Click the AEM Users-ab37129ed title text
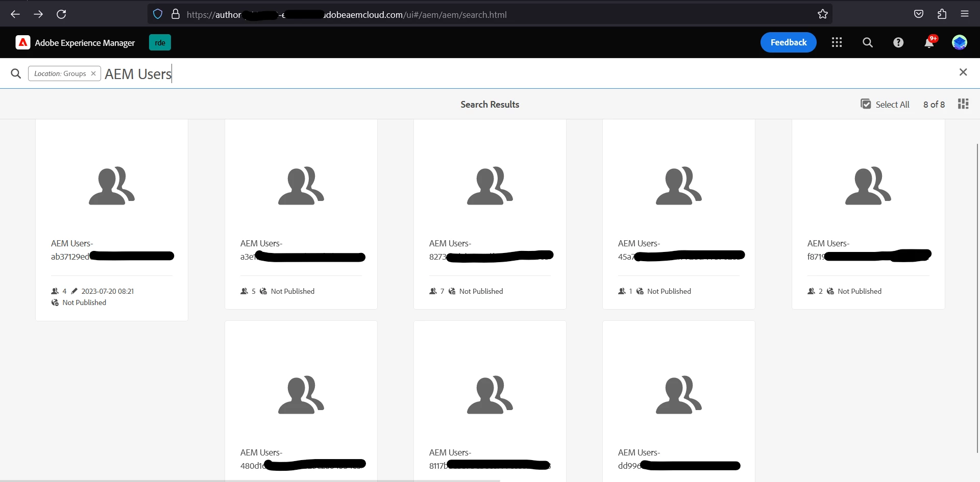The height and width of the screenshot is (482, 980). [112, 250]
